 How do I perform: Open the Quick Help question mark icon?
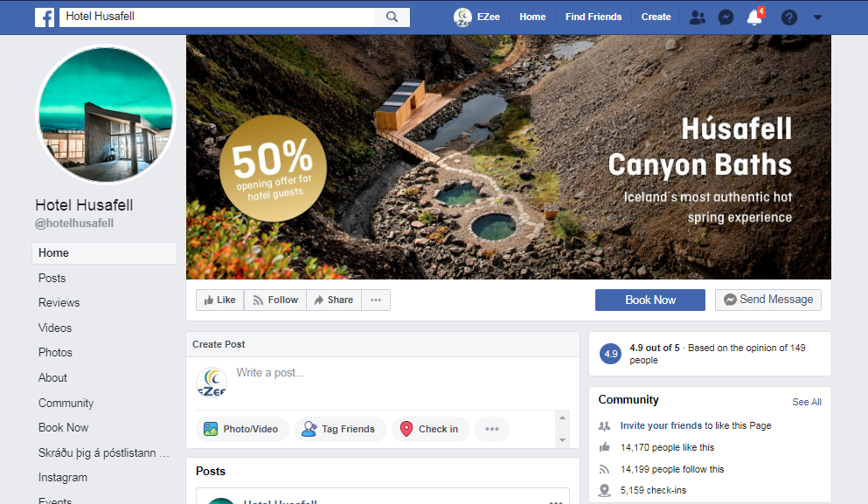[788, 17]
